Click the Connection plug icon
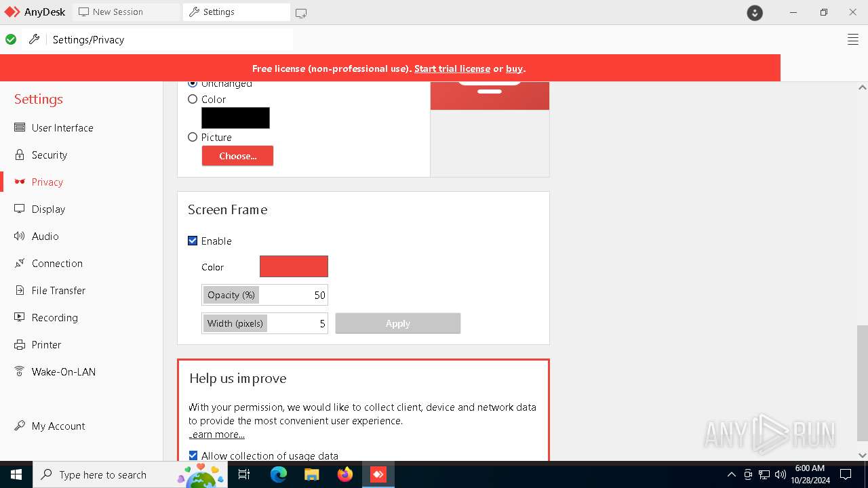The width and height of the screenshot is (868, 488). click(x=20, y=263)
